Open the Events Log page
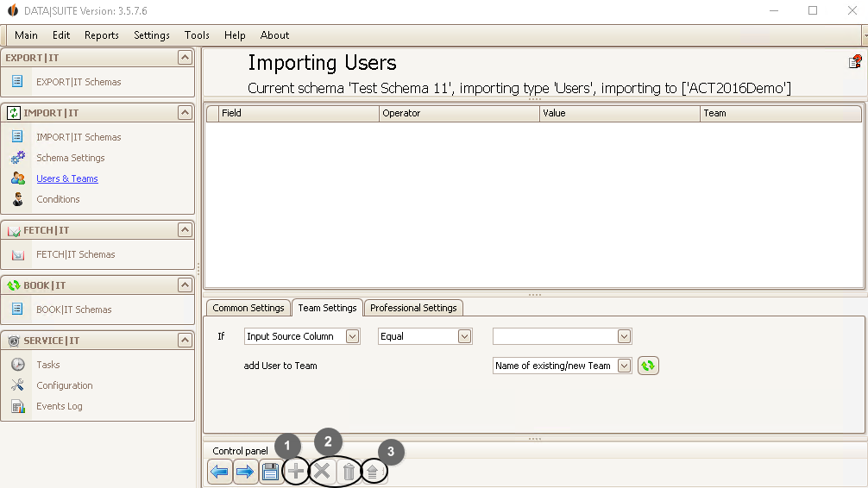The height and width of the screenshot is (488, 868). 60,406
